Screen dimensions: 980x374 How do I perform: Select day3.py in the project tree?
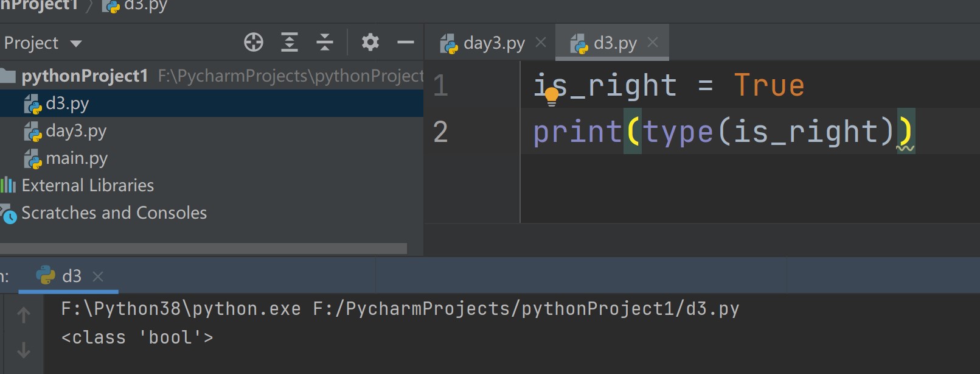pyautogui.click(x=75, y=131)
